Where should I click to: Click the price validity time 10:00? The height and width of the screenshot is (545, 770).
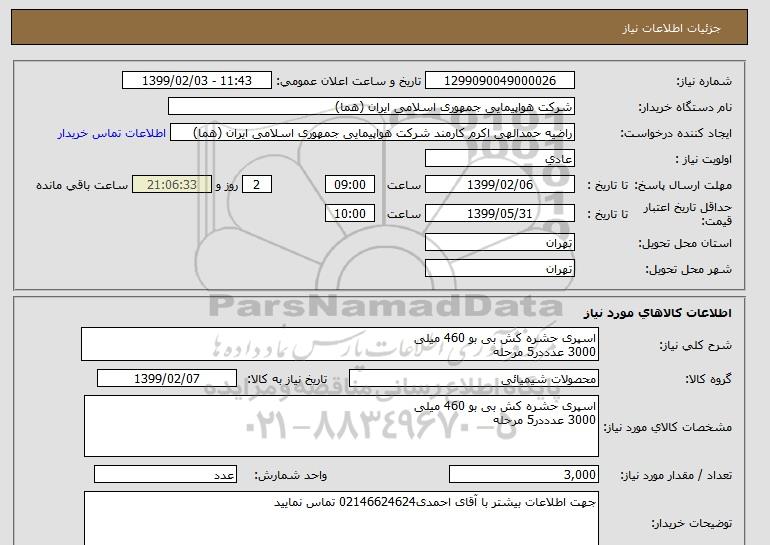(x=350, y=214)
